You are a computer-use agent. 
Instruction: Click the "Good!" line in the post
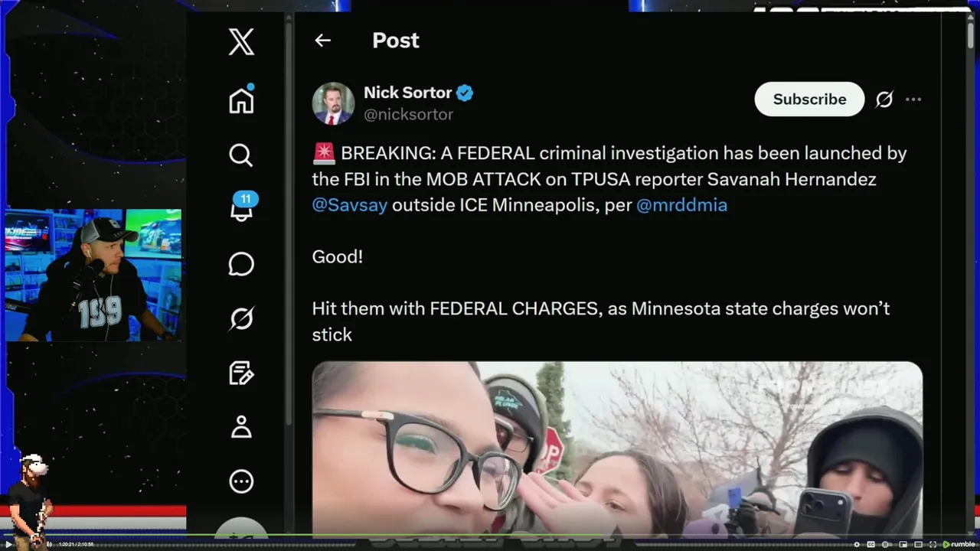[338, 257]
